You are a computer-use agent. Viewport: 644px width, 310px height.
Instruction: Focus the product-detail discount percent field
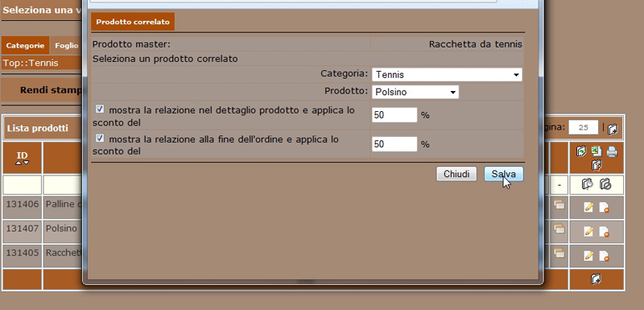394,115
